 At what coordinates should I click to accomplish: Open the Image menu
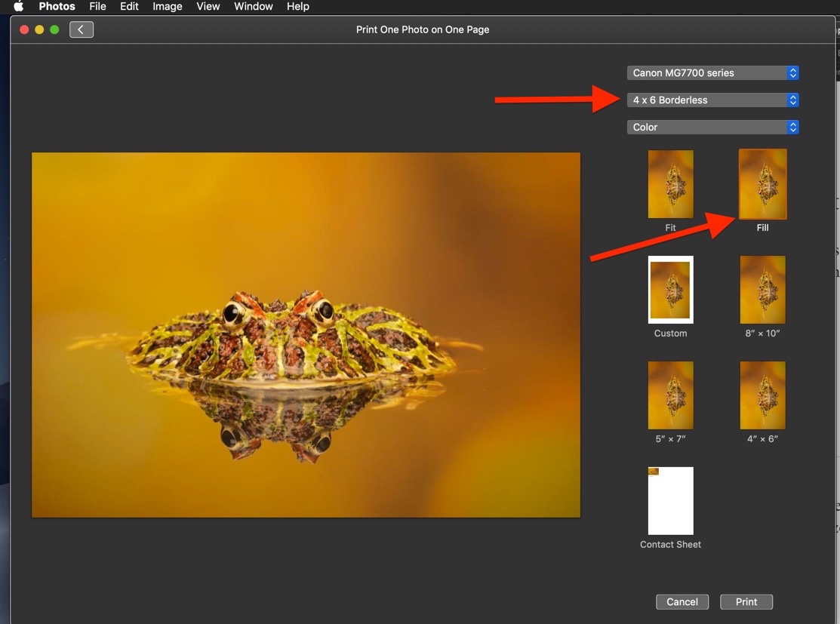point(167,7)
